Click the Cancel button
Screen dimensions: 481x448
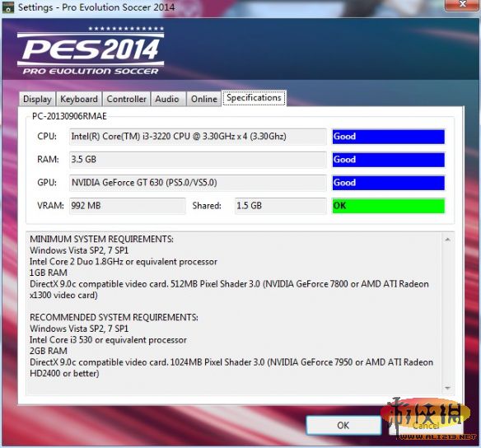point(426,425)
